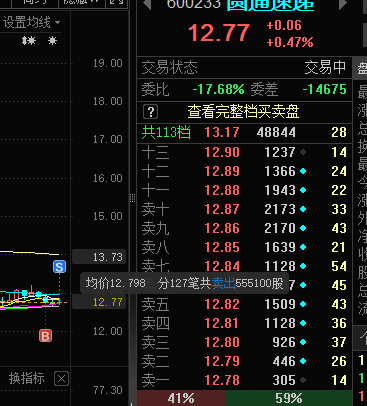Image resolution: width=367 pixels, height=406 pixels.
Task: Click the 共113档 summary row
Action: (x=244, y=132)
